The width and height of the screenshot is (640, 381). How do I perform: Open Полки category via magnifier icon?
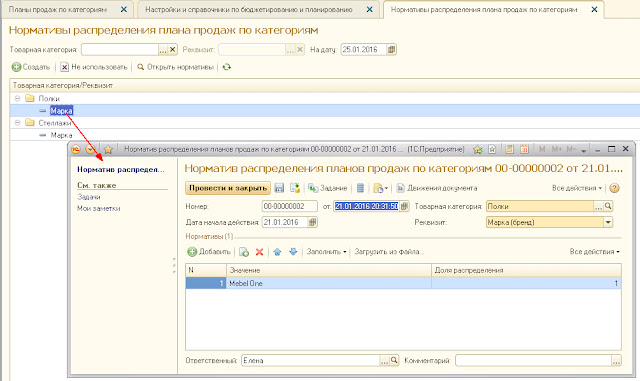pos(608,206)
